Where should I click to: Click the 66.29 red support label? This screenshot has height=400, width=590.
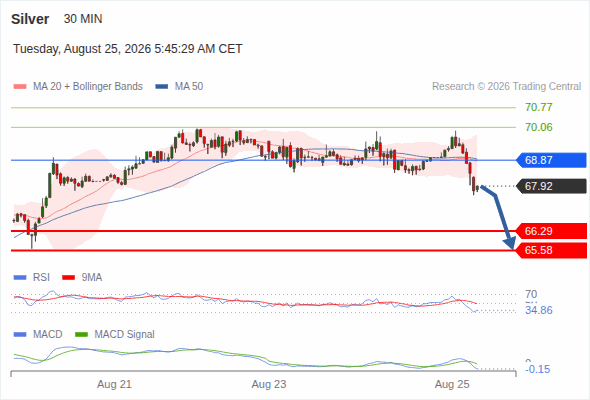click(x=551, y=231)
